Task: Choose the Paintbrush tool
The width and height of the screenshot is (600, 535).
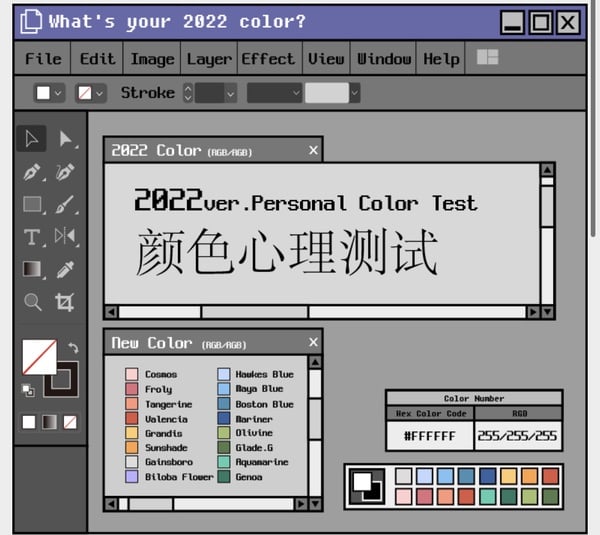Action: [x=65, y=204]
